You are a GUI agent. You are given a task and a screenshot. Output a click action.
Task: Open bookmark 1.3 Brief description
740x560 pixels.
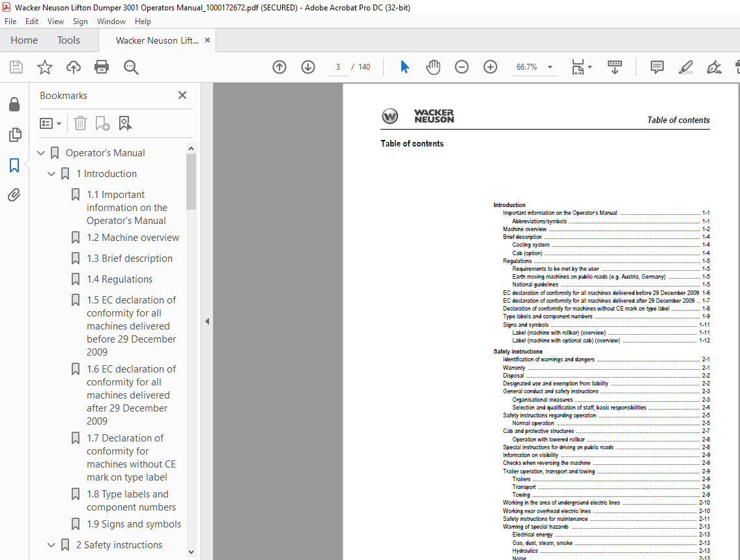point(130,259)
